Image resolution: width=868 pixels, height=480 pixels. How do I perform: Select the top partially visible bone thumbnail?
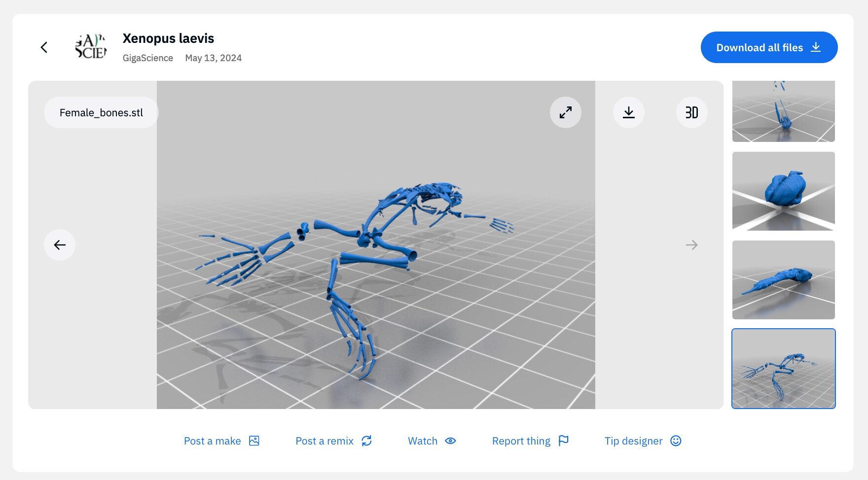784,111
